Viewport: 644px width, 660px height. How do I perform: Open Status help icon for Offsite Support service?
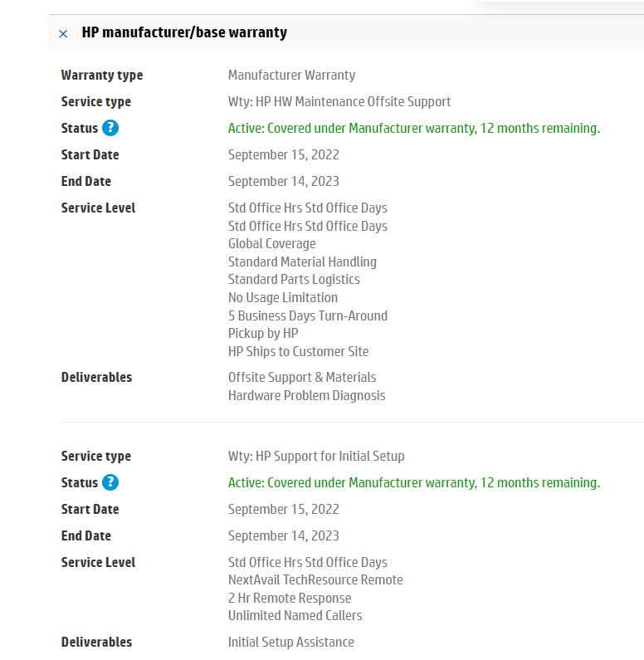click(x=110, y=128)
